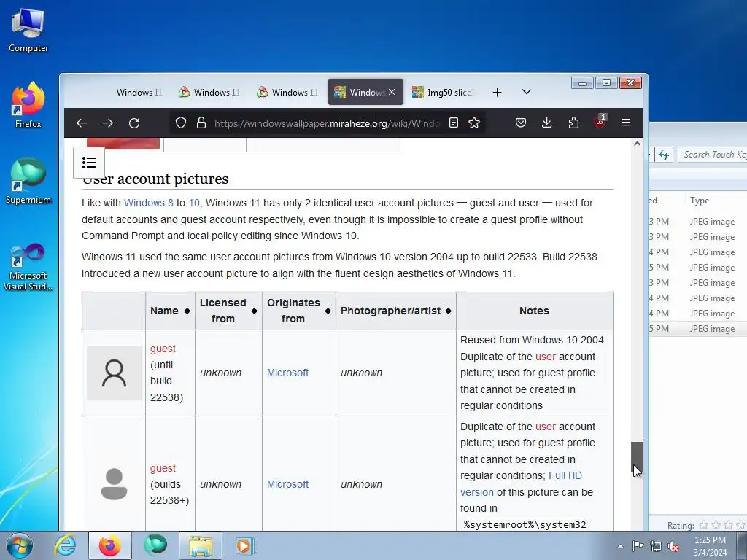Reload the current page
Screen dimensions: 747x560
134,122
